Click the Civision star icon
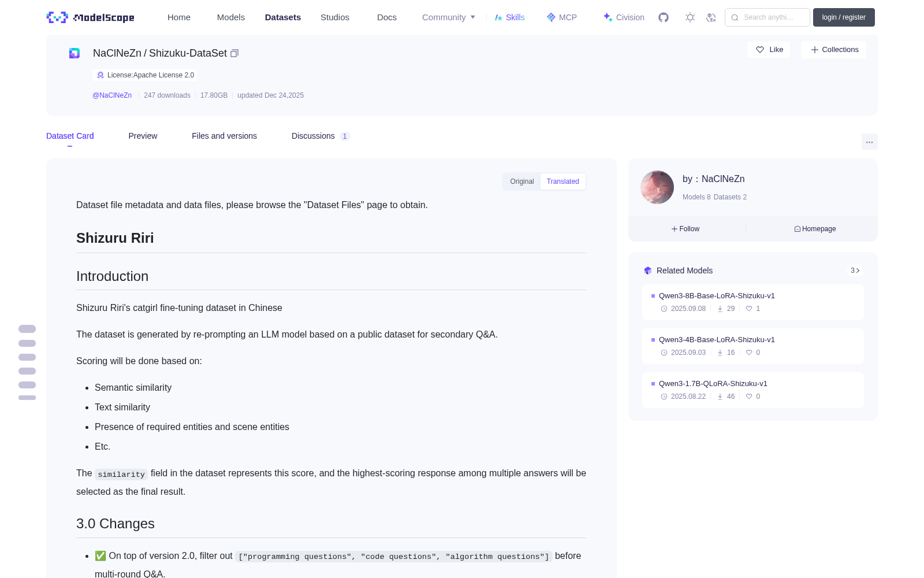This screenshot has height=578, width=924. coord(608,17)
